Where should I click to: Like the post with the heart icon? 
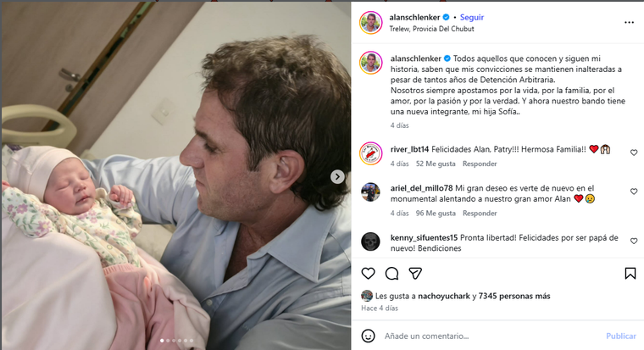click(x=368, y=274)
